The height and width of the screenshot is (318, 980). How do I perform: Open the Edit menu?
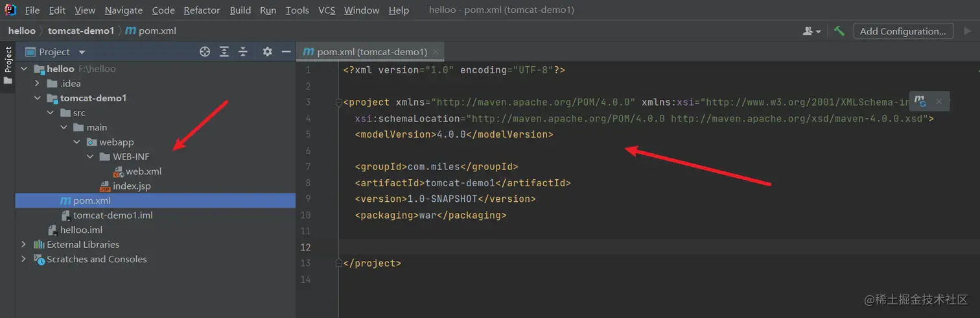(x=57, y=10)
